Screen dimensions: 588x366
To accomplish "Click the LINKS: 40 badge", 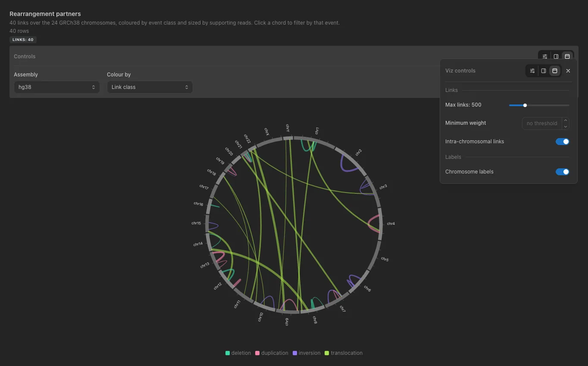I will 23,40.
